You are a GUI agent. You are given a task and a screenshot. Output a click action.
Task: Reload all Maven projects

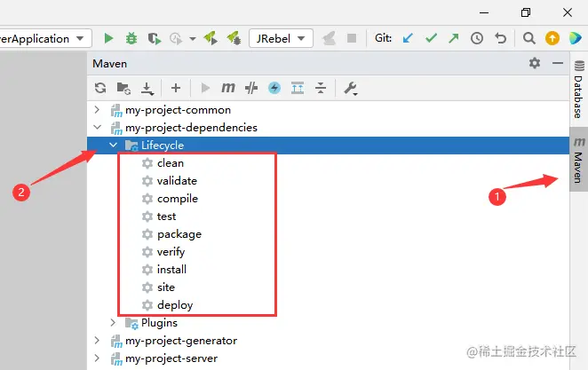[100, 88]
